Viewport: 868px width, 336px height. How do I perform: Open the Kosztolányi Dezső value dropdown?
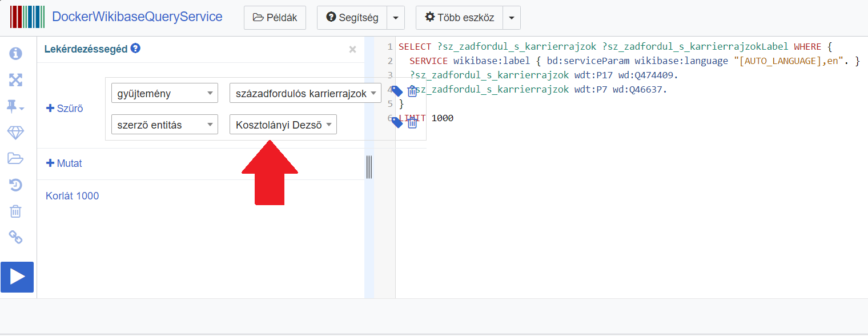(x=283, y=125)
